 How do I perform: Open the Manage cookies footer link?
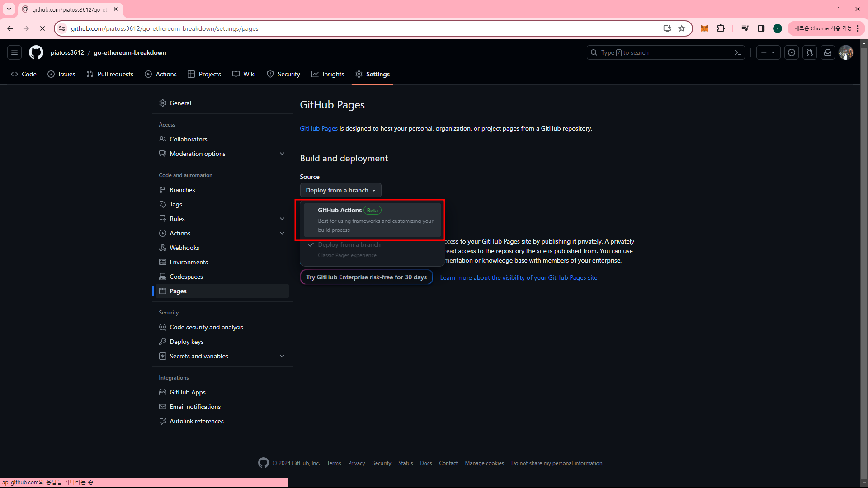(x=484, y=463)
